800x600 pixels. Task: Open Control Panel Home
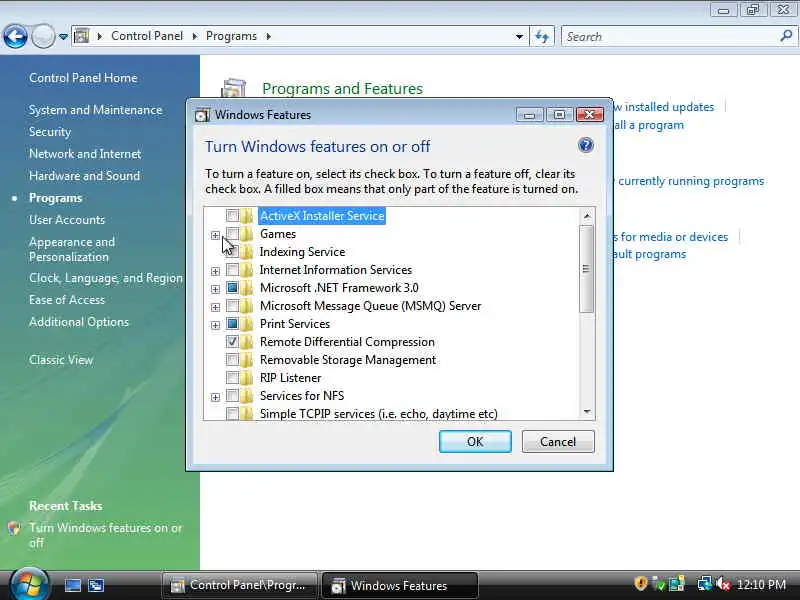[83, 78]
